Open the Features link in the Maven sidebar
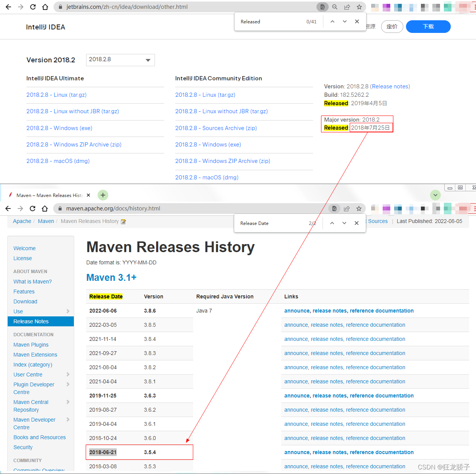 (x=24, y=292)
